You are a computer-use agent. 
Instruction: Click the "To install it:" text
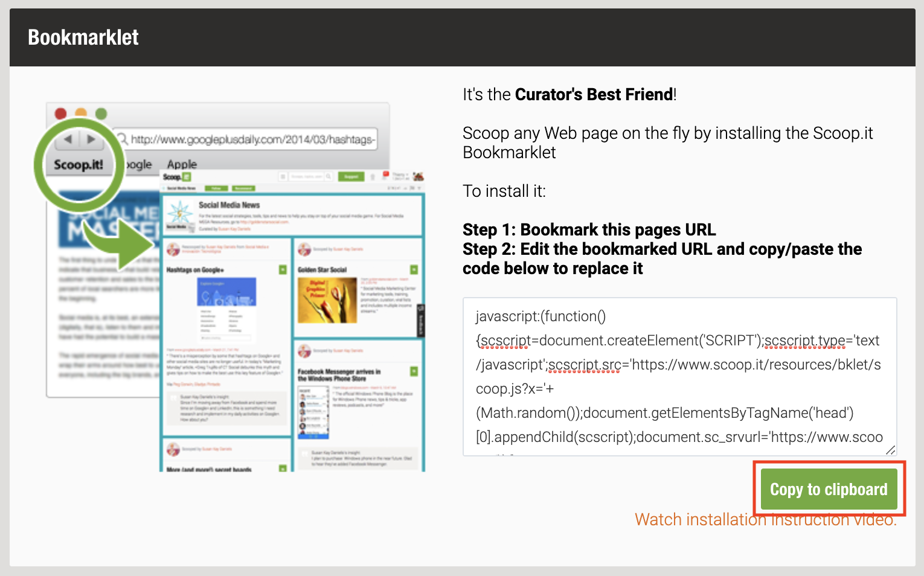click(504, 191)
